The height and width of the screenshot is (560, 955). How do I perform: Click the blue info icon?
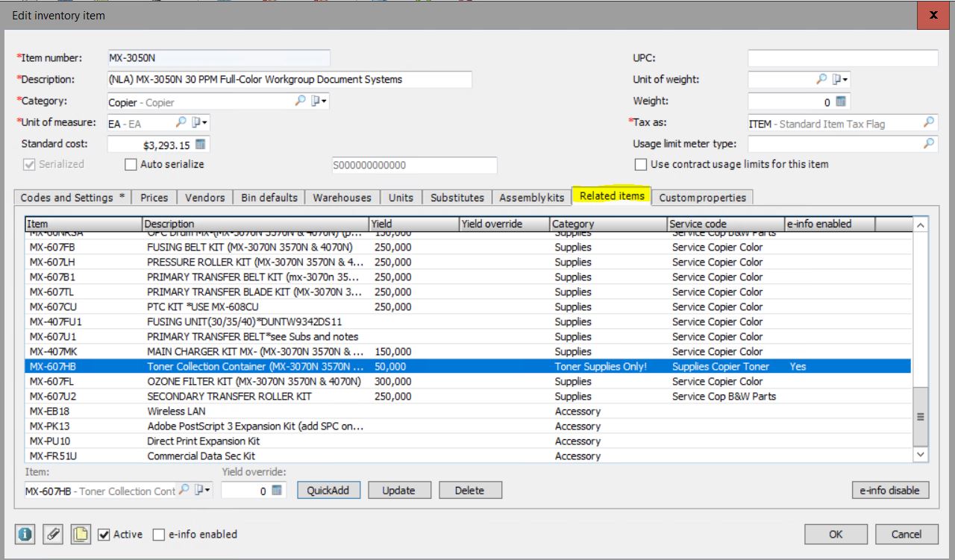[x=25, y=534]
